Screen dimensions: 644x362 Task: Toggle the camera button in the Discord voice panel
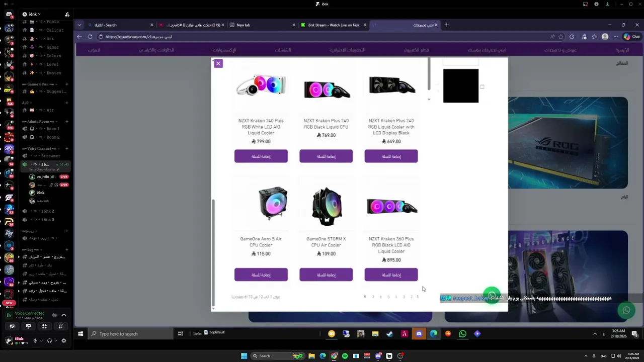[12, 326]
